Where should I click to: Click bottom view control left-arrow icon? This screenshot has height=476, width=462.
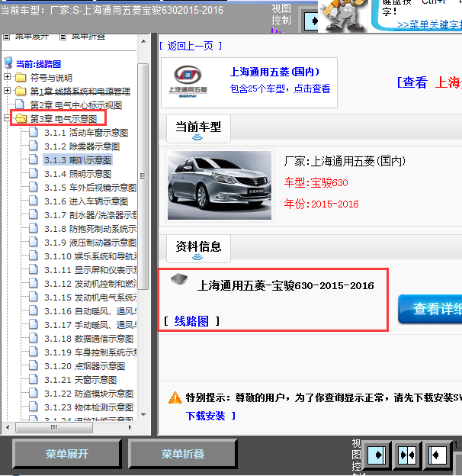tap(437, 455)
